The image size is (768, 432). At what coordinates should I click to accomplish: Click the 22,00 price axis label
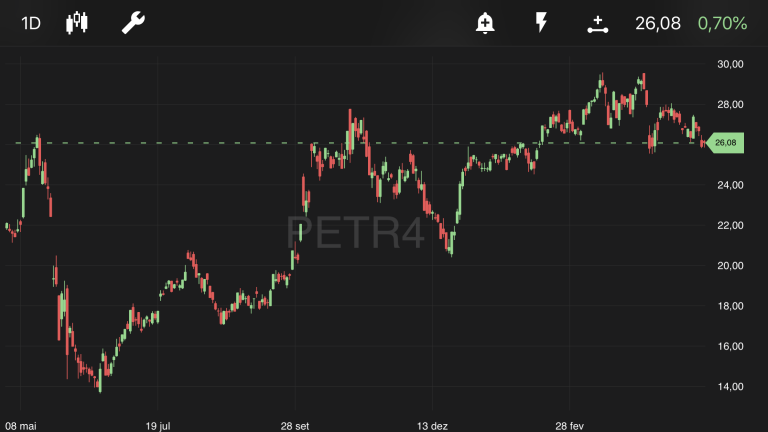point(730,225)
